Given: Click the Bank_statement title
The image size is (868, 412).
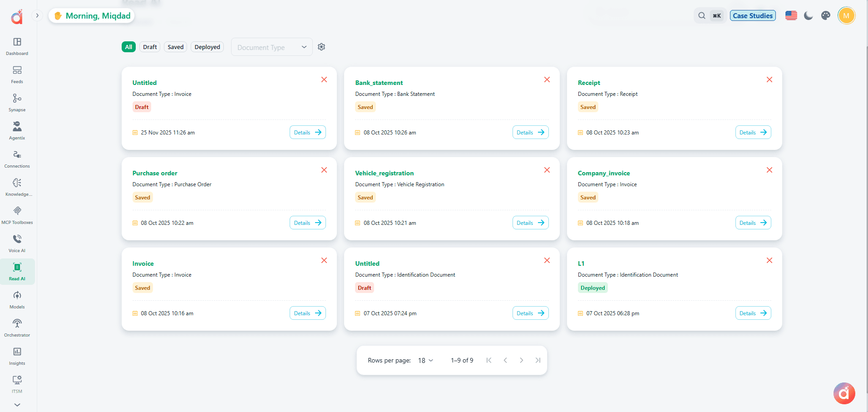Looking at the screenshot, I should (379, 83).
